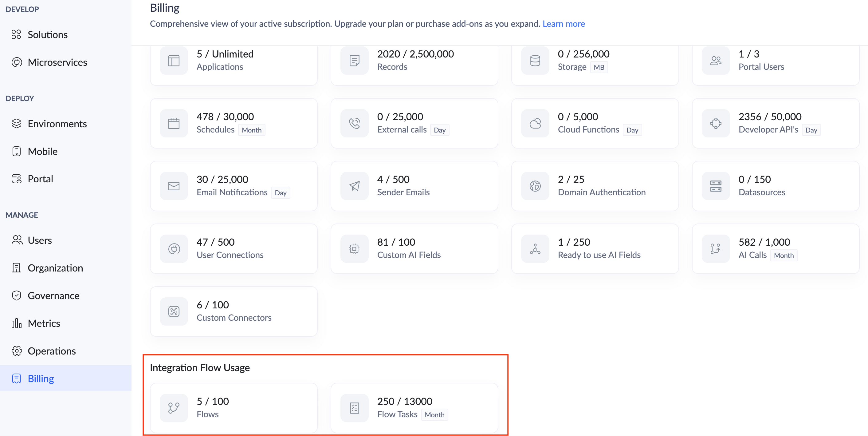The image size is (868, 436).
Task: Click the AI Calls card icon
Action: [716, 249]
